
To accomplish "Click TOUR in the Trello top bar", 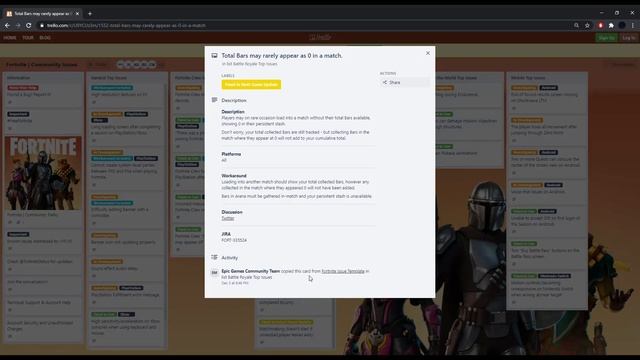I will point(28,38).
